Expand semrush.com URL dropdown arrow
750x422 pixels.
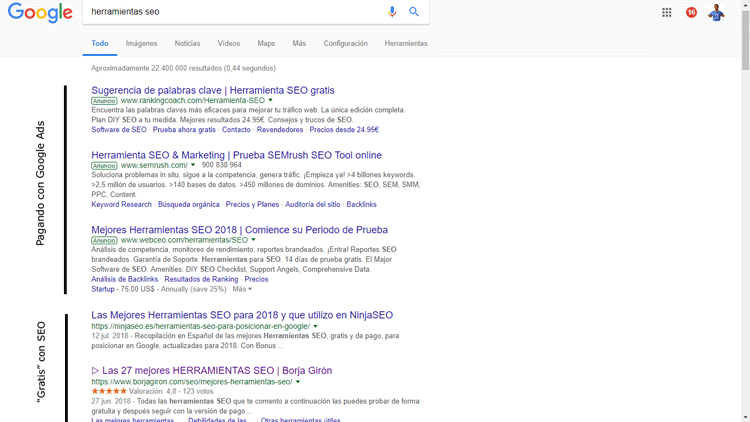pyautogui.click(x=193, y=165)
